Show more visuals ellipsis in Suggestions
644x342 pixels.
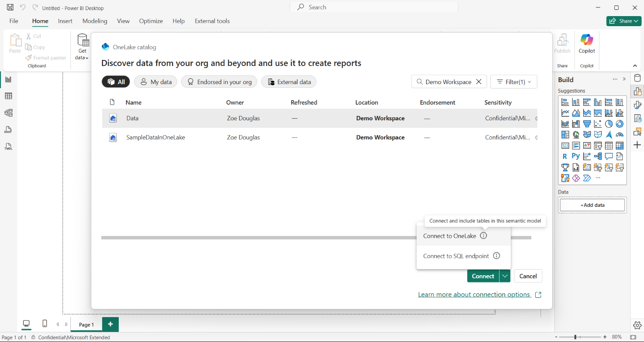tap(598, 178)
